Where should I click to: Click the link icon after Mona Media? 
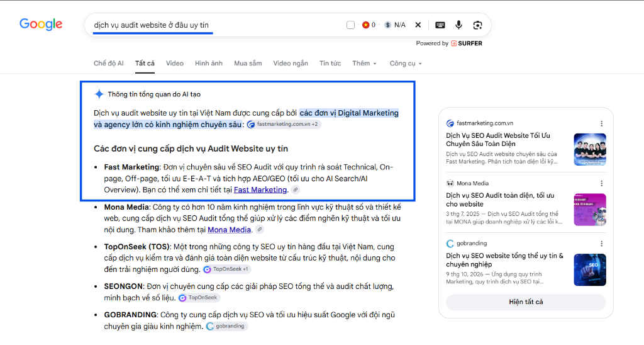259,229
